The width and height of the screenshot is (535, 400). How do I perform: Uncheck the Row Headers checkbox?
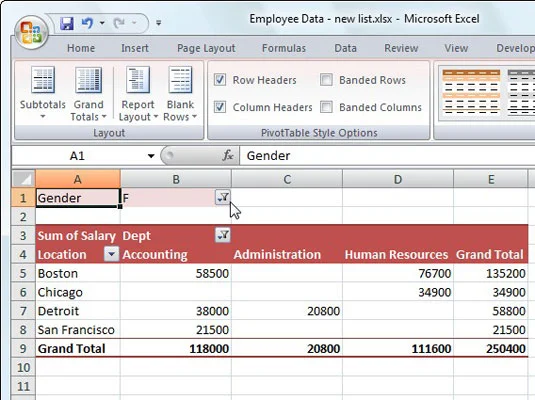[220, 80]
